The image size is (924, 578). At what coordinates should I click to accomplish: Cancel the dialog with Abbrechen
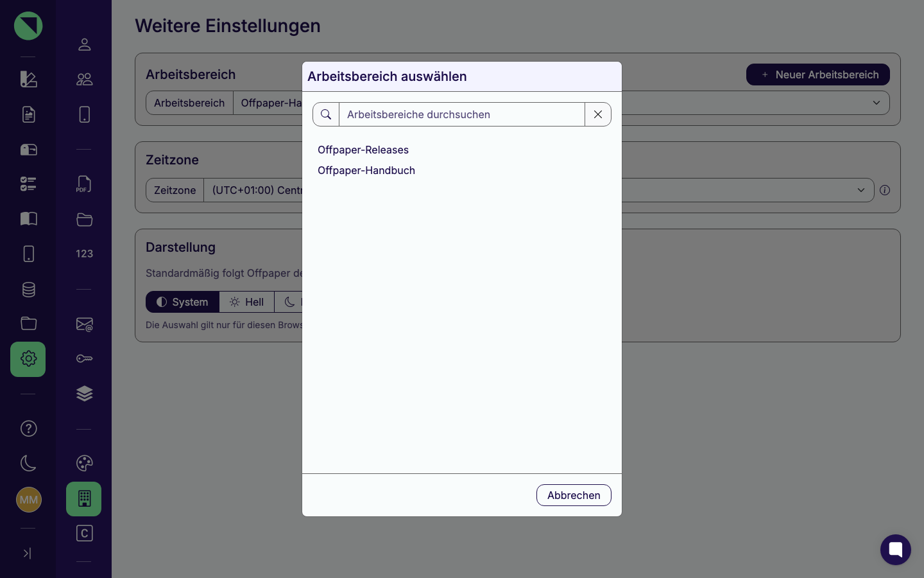point(574,495)
